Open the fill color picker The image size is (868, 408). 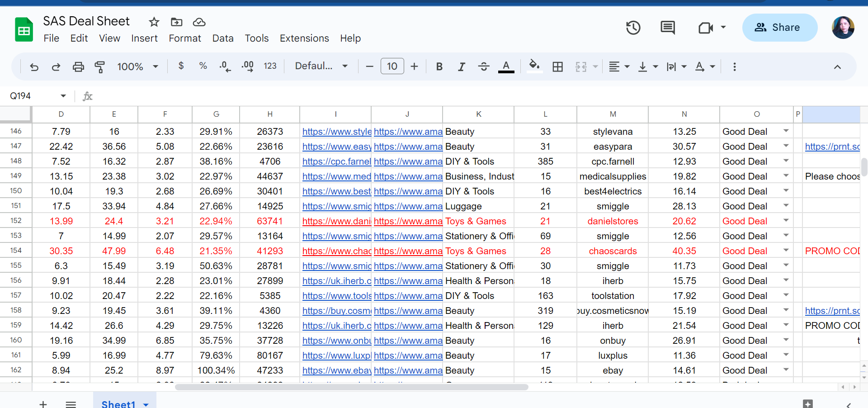point(534,66)
